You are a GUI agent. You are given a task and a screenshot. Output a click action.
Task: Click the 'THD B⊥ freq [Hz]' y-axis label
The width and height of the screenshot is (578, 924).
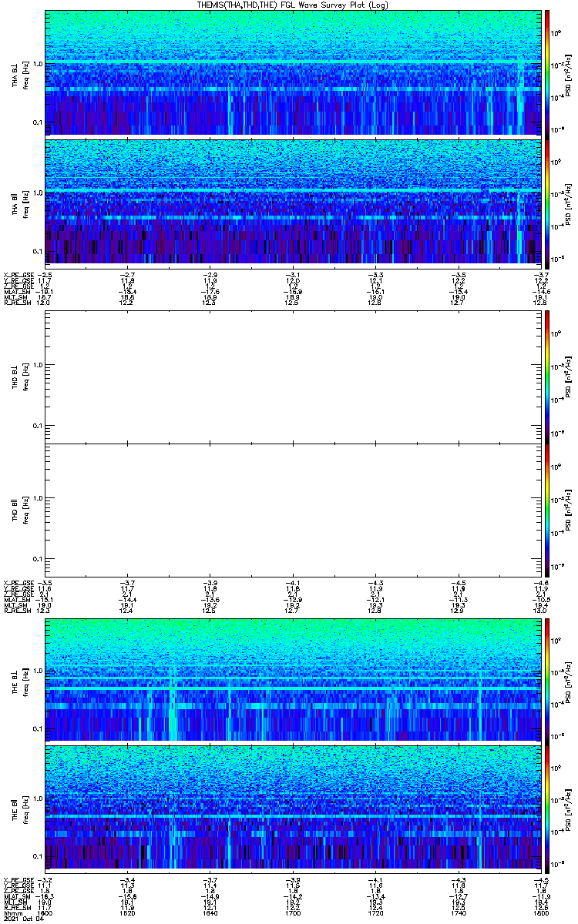click(20, 377)
